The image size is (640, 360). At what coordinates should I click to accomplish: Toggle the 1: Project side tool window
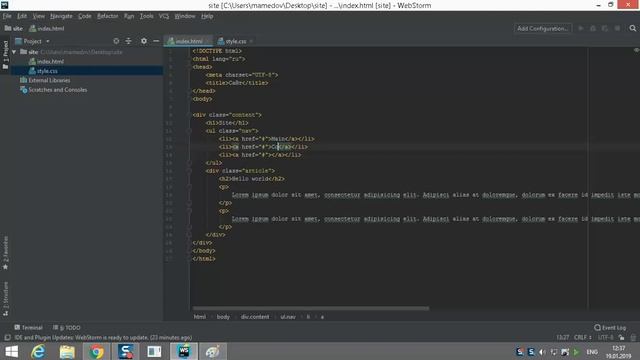tap(5, 55)
